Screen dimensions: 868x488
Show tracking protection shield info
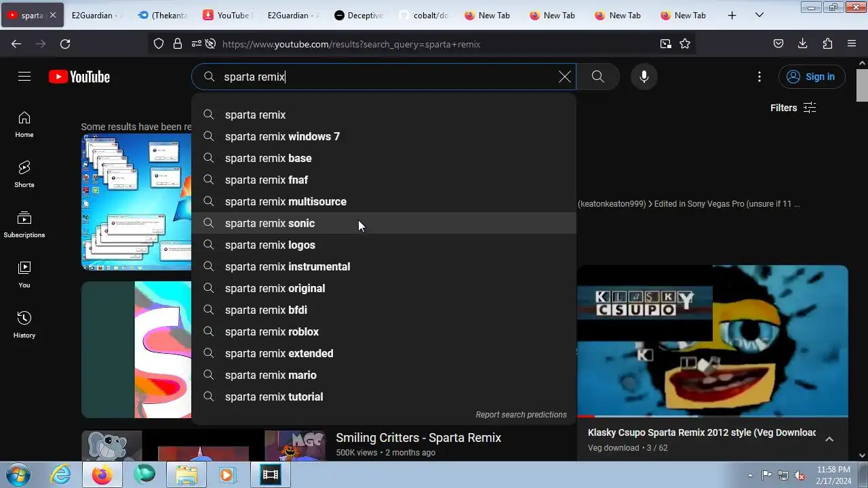pos(159,44)
